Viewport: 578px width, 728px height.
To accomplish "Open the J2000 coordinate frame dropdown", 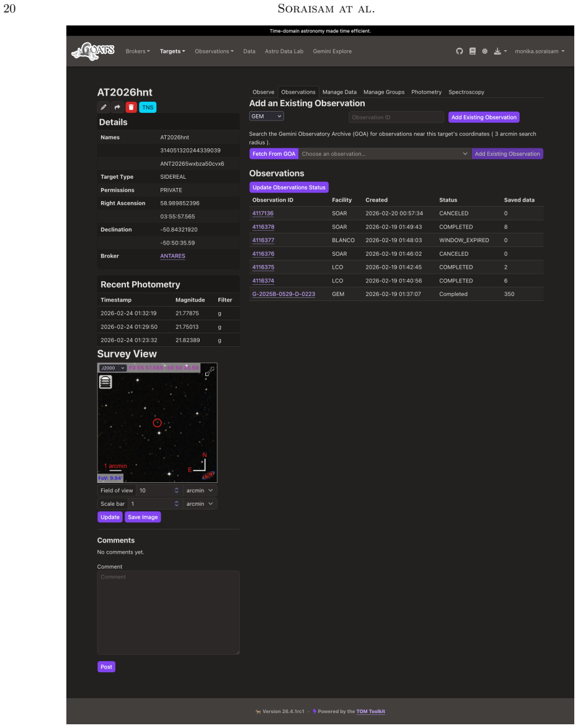I will [113, 367].
